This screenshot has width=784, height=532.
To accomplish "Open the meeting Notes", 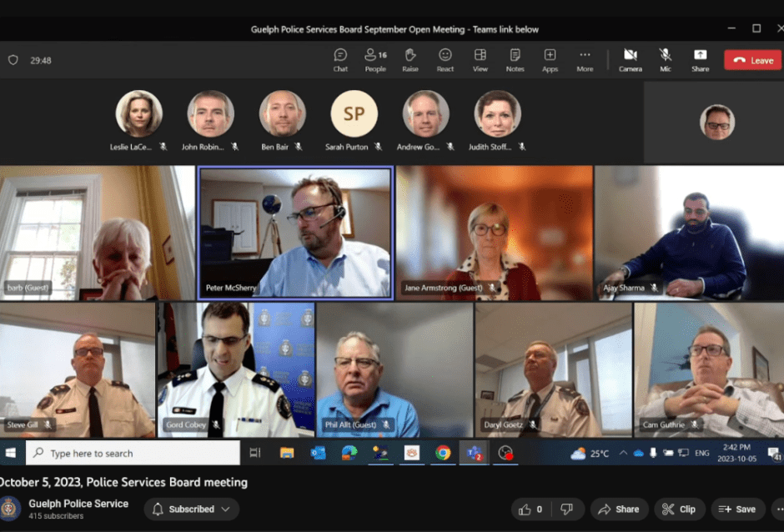I will pos(515,60).
